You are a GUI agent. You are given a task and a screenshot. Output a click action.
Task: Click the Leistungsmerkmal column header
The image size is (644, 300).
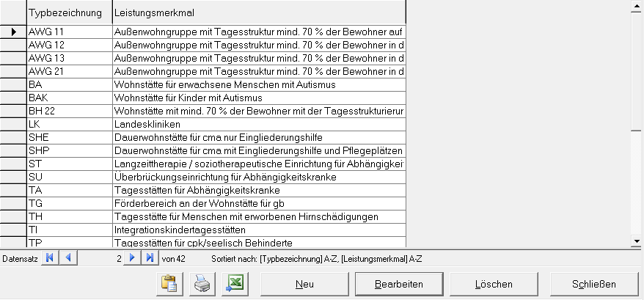click(x=258, y=13)
